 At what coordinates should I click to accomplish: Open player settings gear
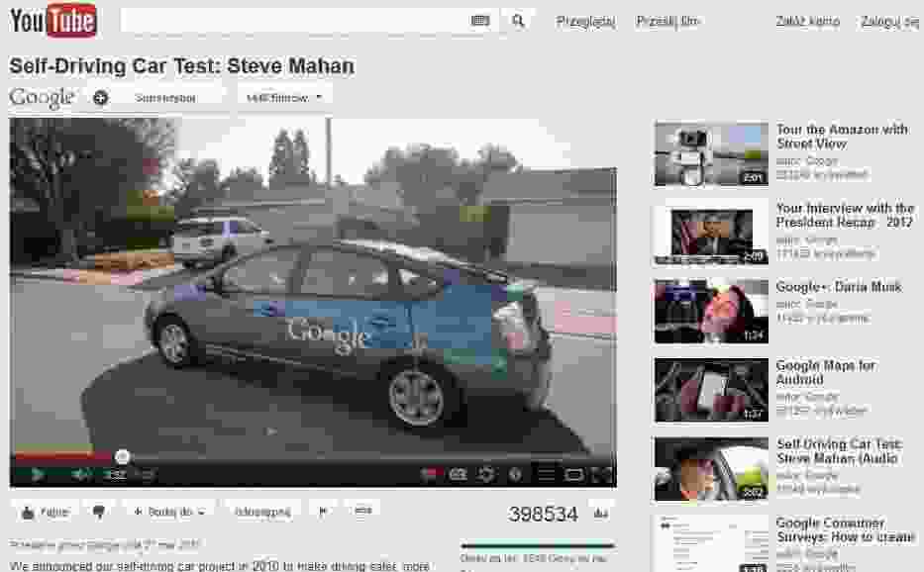(x=486, y=474)
